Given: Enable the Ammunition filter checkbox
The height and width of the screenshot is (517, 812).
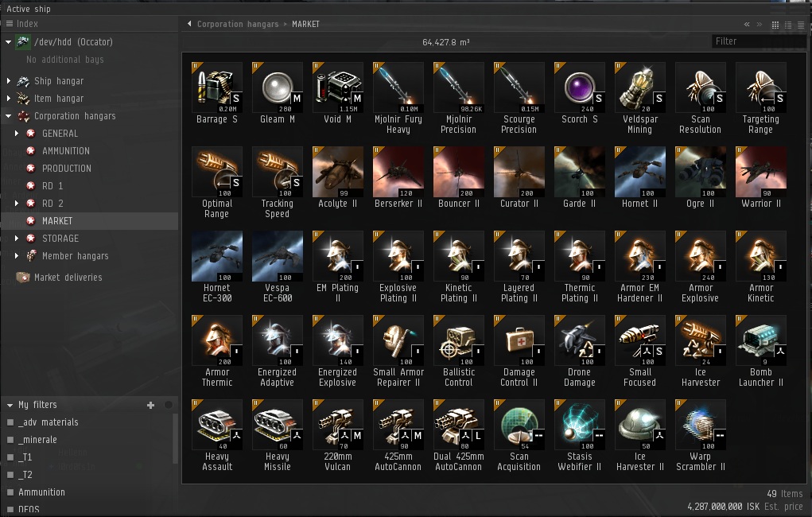Looking at the screenshot, I should (10, 492).
